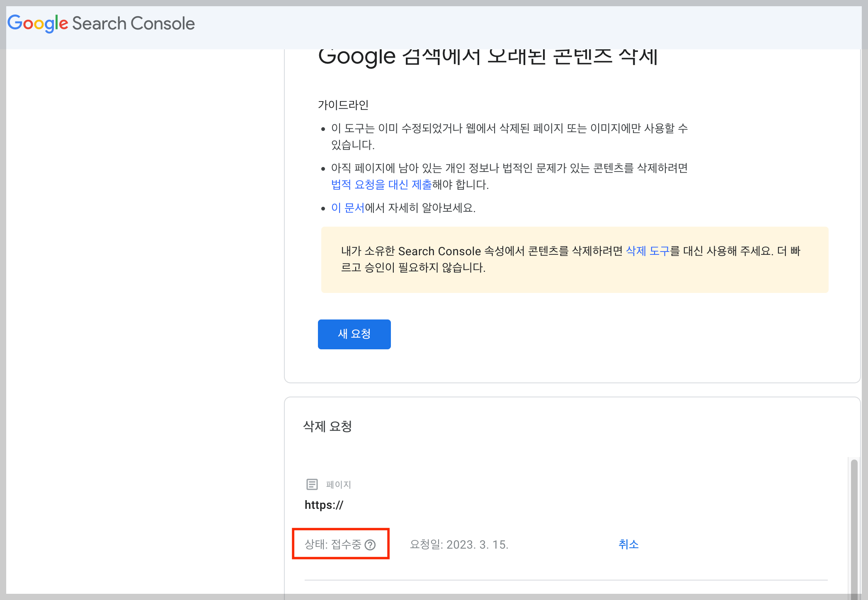The image size is (868, 600).
Task: Click the 요청일: 2023. 3. 15. date
Action: tap(459, 544)
